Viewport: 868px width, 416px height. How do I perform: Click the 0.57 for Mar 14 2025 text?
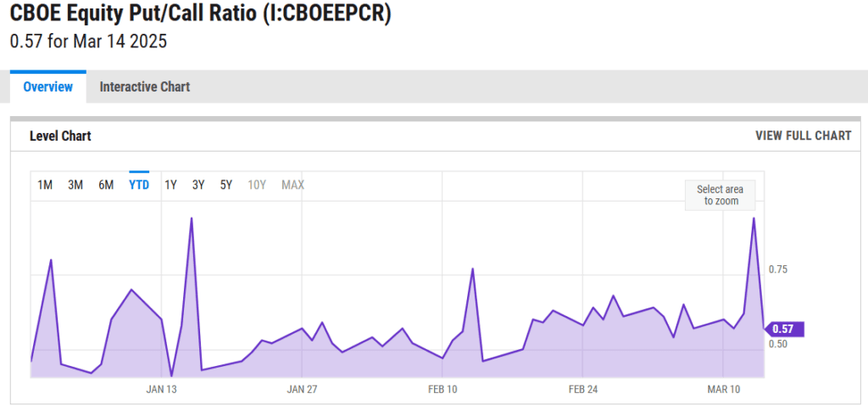88,42
